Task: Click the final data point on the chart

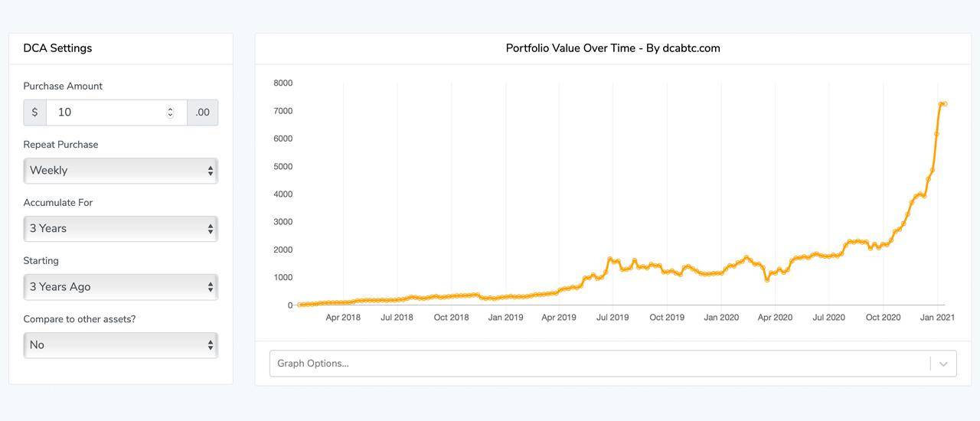Action: [945, 103]
